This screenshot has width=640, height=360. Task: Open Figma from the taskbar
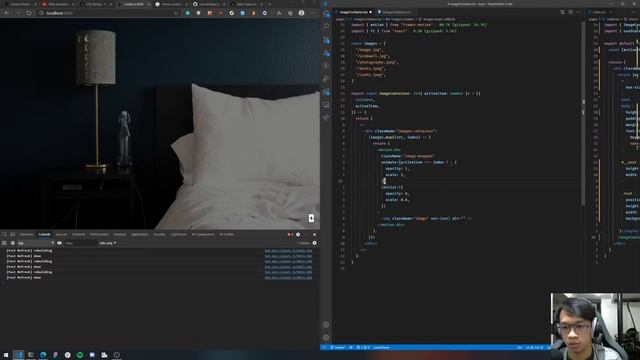click(55, 355)
